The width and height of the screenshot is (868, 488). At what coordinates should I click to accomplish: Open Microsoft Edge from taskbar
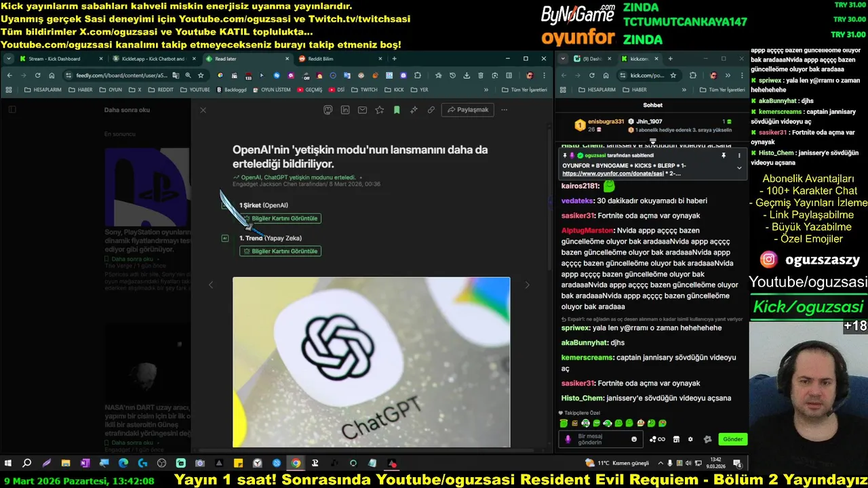[x=123, y=464]
